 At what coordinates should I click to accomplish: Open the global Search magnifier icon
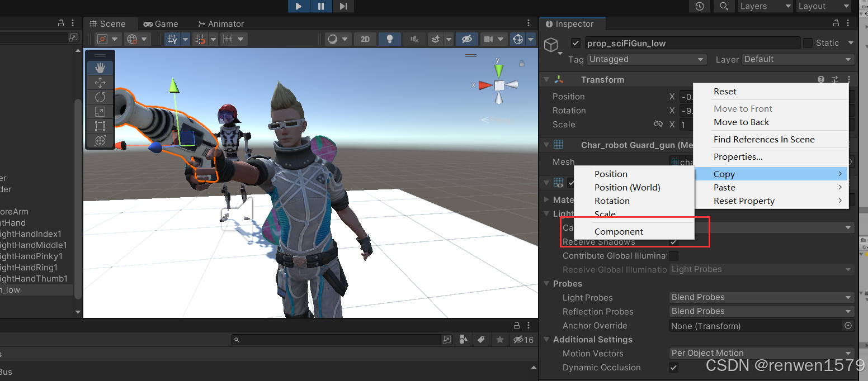point(724,6)
